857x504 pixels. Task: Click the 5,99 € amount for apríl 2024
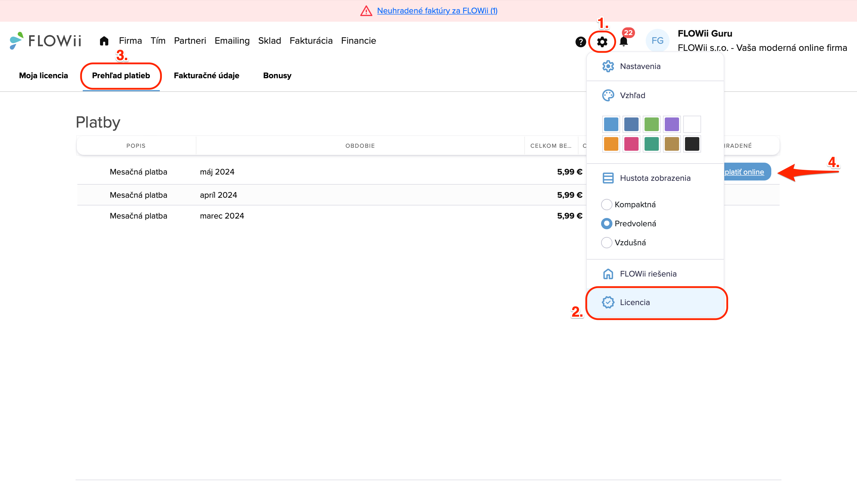(570, 195)
